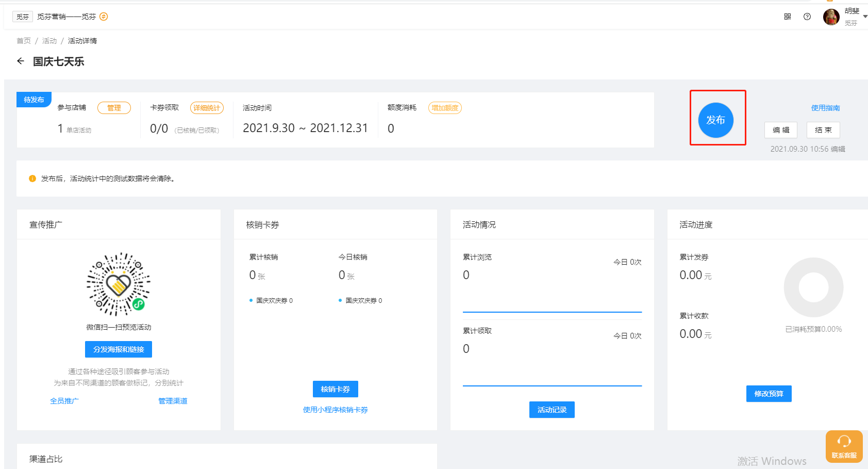The width and height of the screenshot is (868, 469).
Task: Open the QR code icon in header
Action: [788, 17]
